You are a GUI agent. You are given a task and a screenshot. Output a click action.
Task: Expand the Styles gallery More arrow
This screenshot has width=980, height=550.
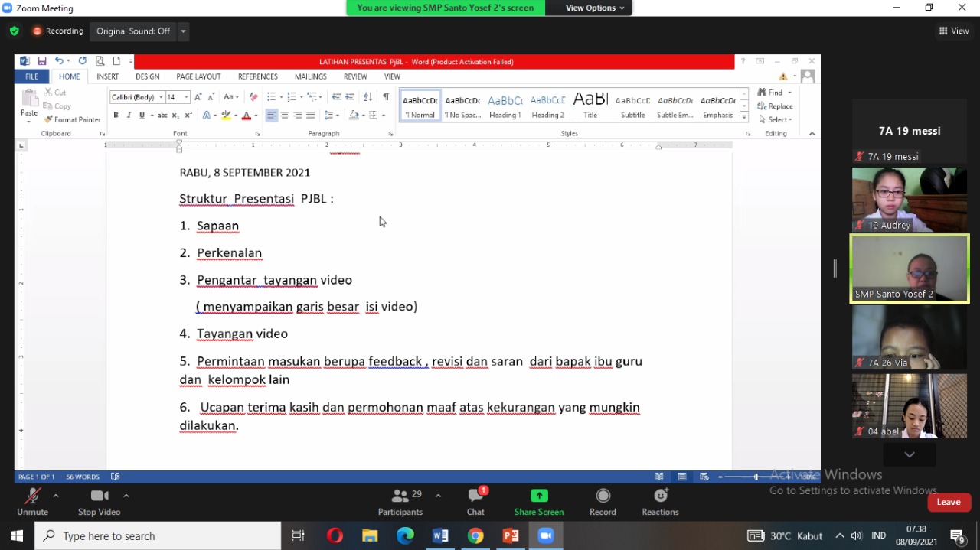tap(743, 116)
